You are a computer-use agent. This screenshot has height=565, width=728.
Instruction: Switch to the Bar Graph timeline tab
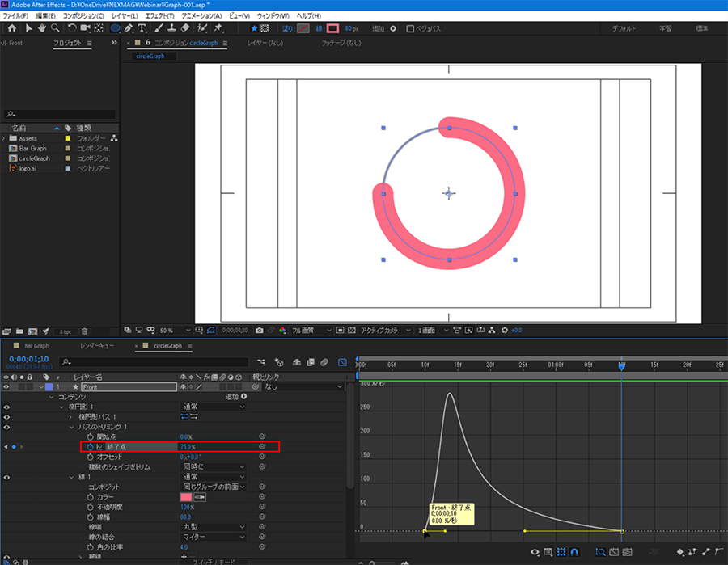click(37, 346)
